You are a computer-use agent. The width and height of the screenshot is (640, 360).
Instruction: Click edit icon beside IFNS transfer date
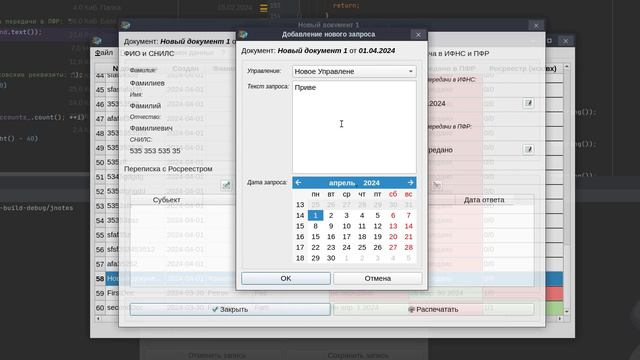pos(528,103)
